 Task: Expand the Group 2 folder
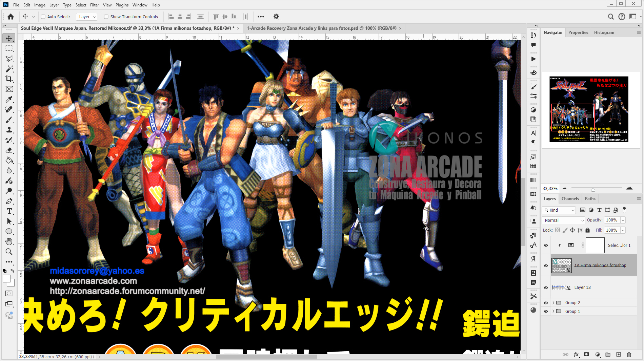coord(553,303)
